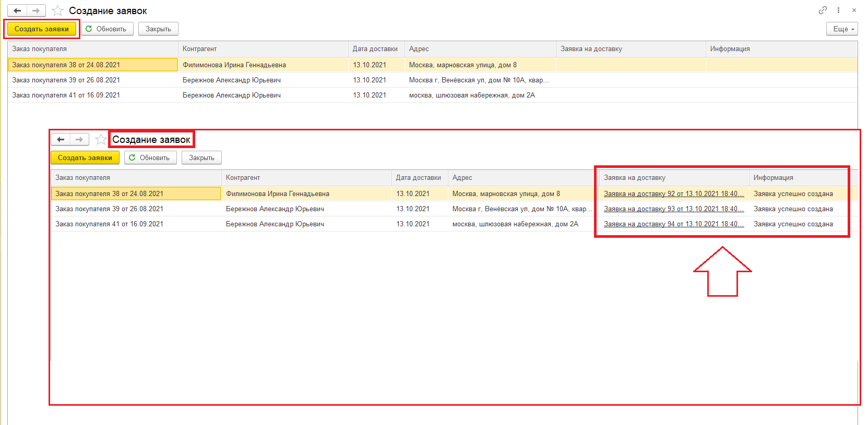Click the star icon in the inset form
Image resolution: width=868 pixels, height=425 pixels.
[x=101, y=139]
